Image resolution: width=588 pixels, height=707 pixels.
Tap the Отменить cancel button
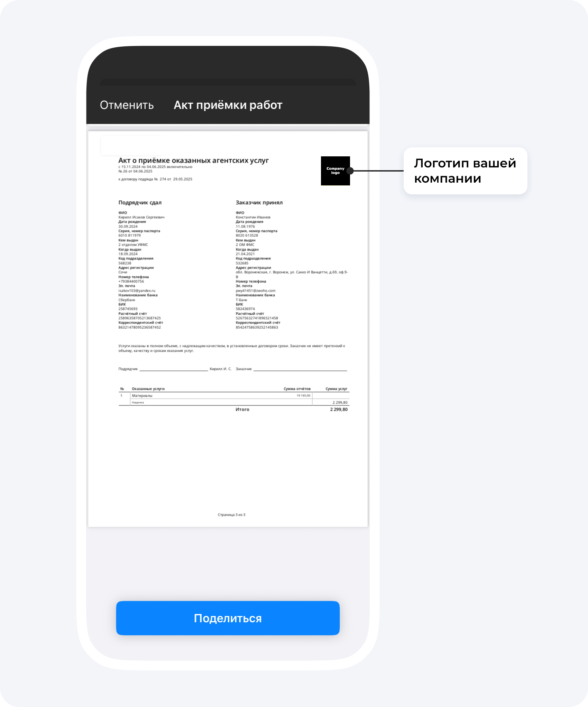tap(127, 105)
